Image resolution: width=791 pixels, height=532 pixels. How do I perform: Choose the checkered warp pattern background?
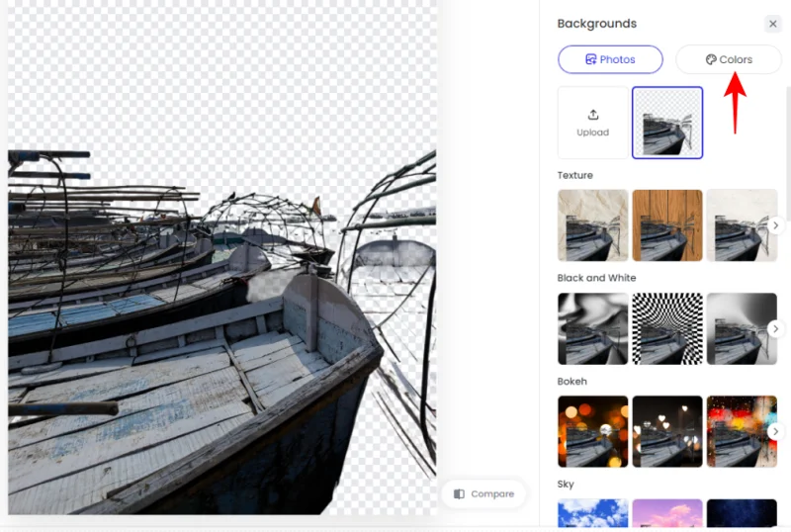[x=667, y=328]
